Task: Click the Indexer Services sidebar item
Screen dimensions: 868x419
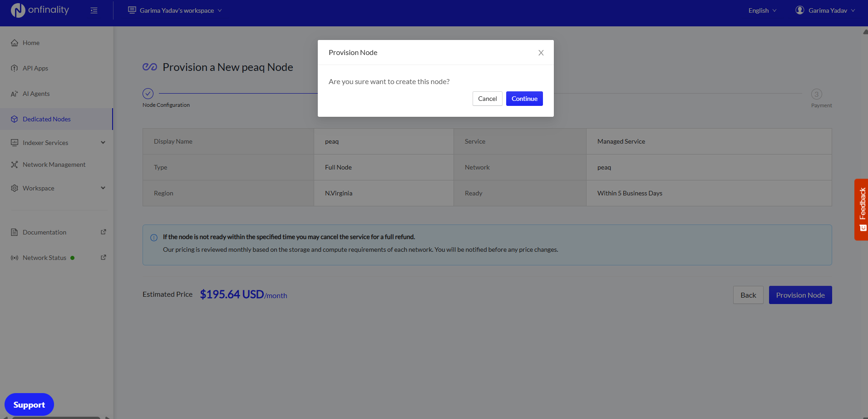Action: [56, 143]
